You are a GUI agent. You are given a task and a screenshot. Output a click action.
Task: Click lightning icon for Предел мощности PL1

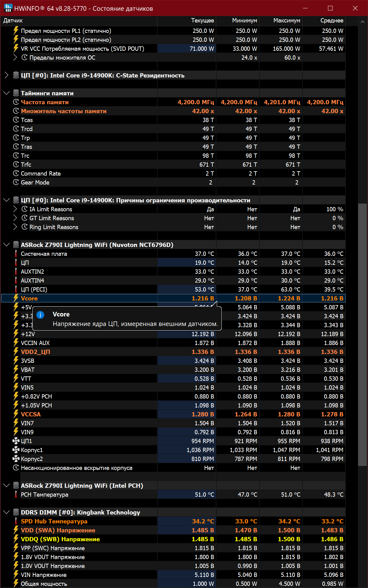pos(16,30)
